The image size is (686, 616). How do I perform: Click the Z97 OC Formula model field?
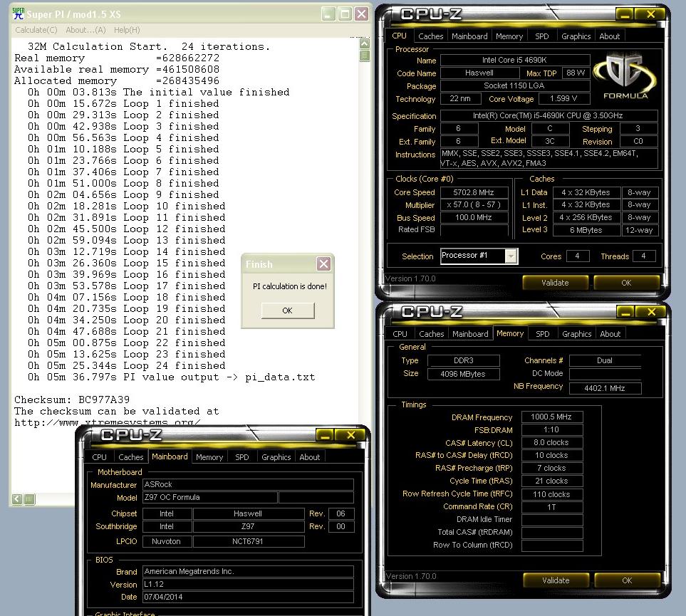pyautogui.click(x=210, y=498)
